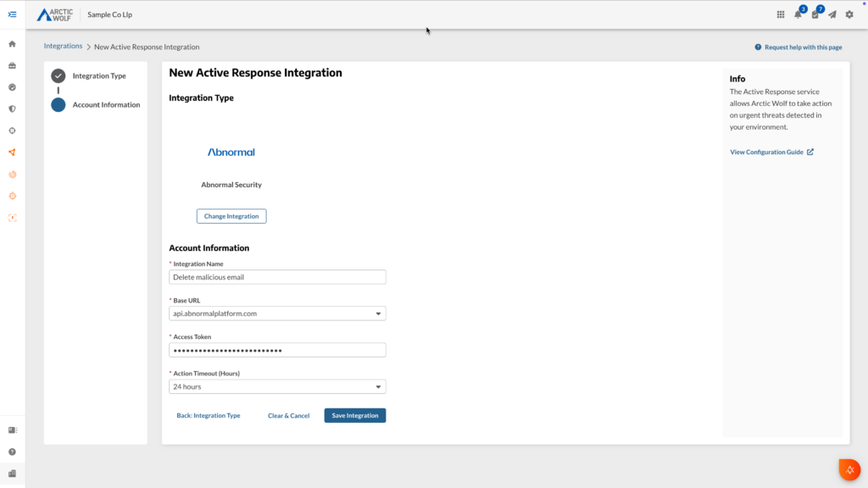
Task: Click the paper plane icon in the top bar
Action: pyautogui.click(x=833, y=14)
